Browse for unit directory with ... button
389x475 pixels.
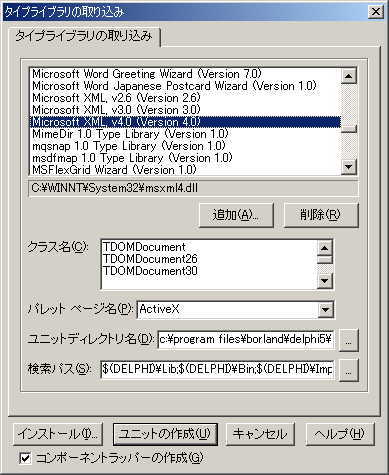349,340
